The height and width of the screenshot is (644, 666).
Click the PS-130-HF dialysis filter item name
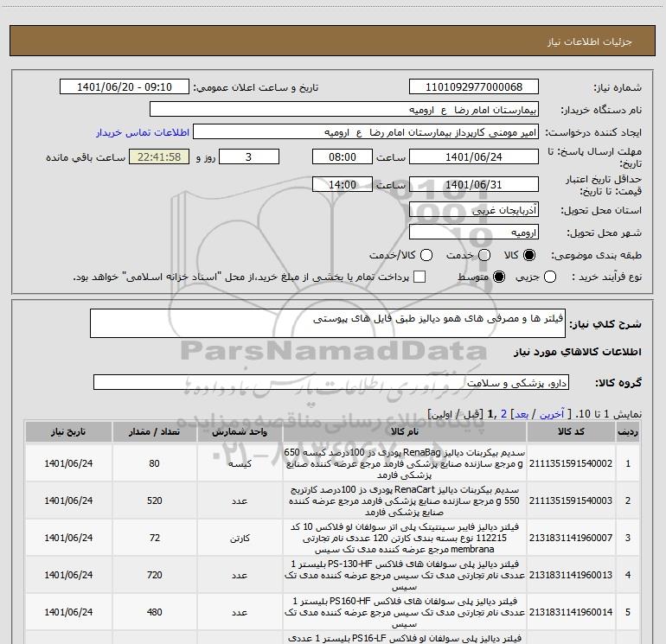(405, 575)
